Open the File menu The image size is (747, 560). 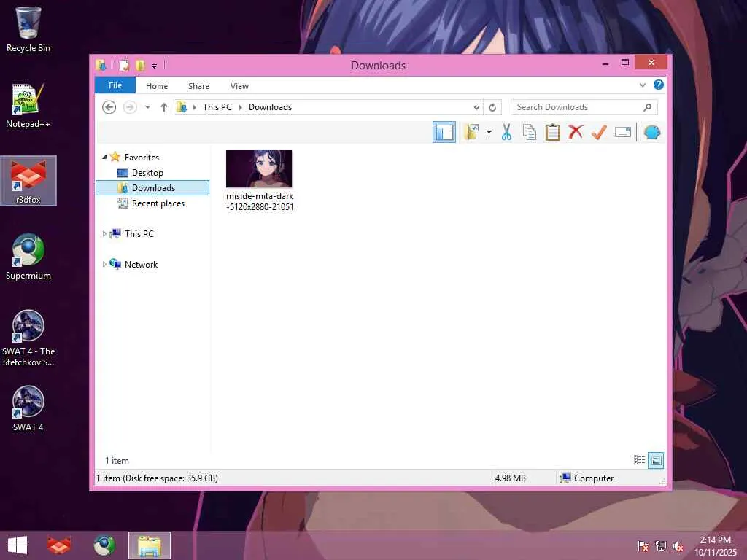(x=115, y=86)
